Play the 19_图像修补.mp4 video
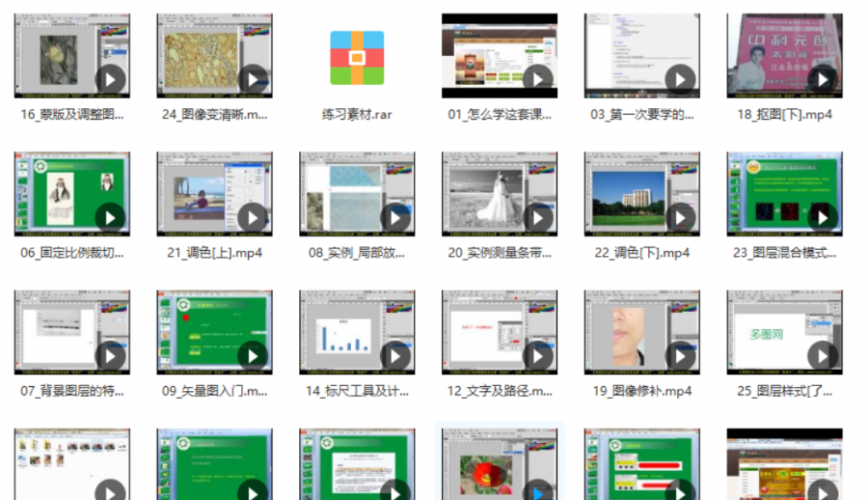The width and height of the screenshot is (868, 500). (681, 355)
